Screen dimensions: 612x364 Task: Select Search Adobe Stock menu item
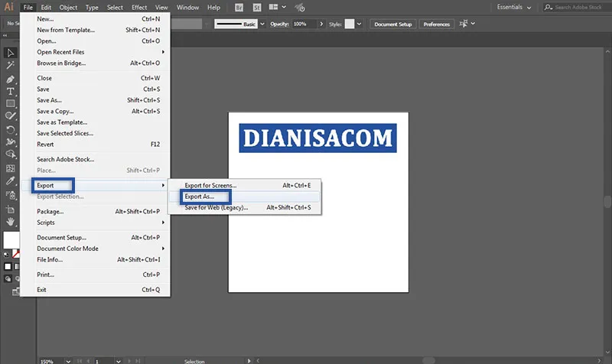click(x=95, y=159)
